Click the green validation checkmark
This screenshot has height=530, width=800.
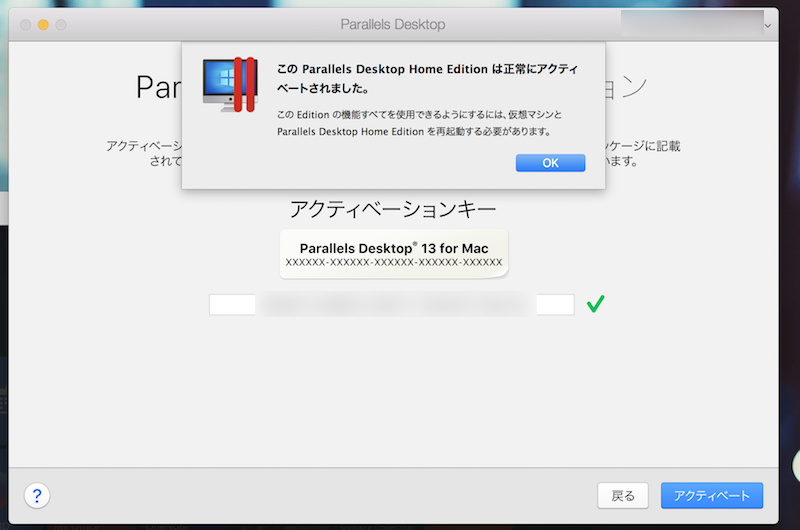pos(595,304)
